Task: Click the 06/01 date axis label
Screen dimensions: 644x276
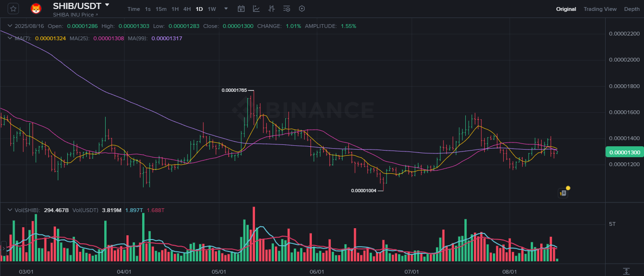Action: click(x=317, y=272)
